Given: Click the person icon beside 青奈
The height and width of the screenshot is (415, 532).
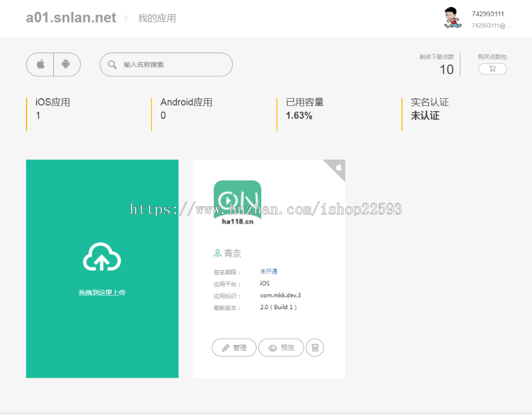Looking at the screenshot, I should 218,253.
